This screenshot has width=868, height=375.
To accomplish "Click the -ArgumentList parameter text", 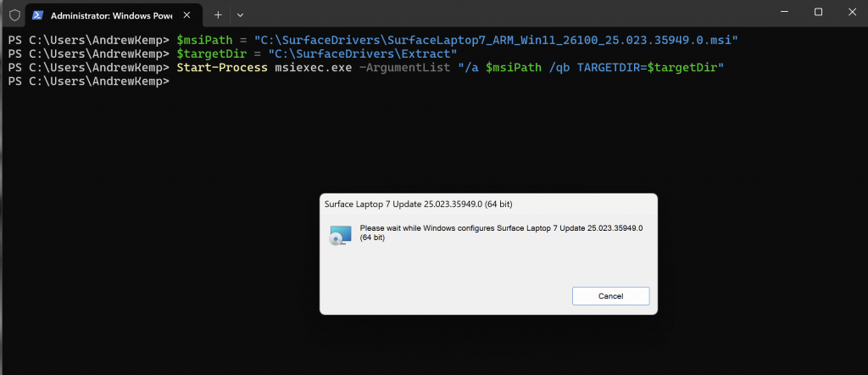I will 403,68.
